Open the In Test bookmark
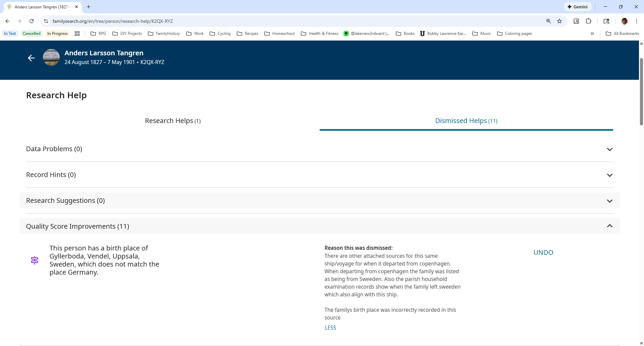 coord(10,34)
